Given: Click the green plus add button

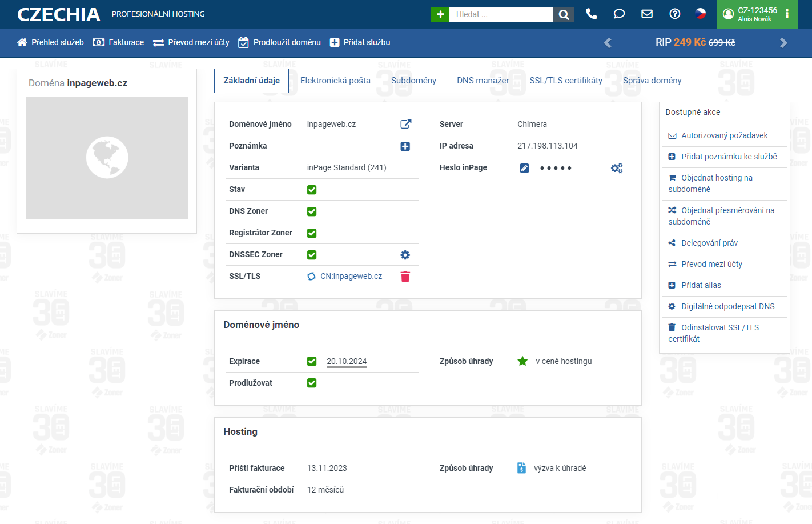Looking at the screenshot, I should 440,14.
